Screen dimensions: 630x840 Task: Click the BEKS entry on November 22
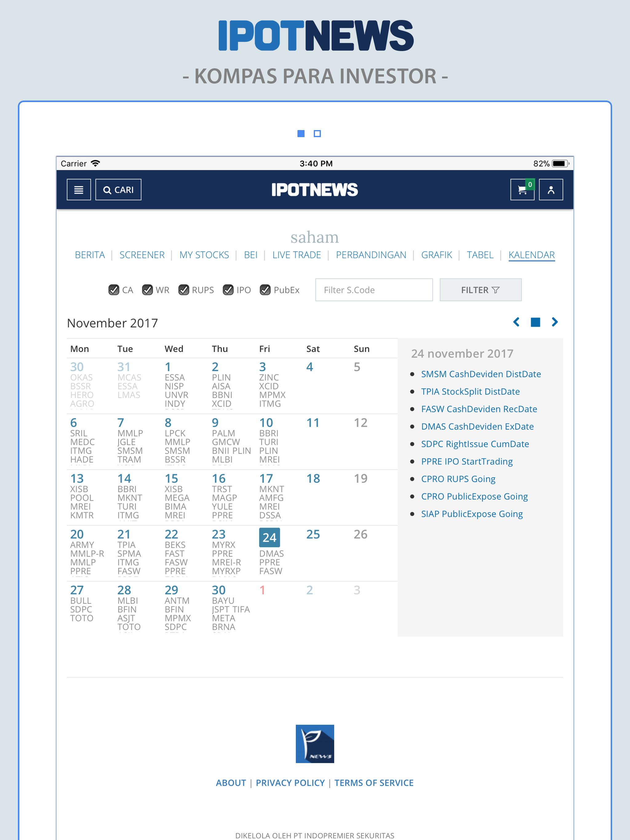click(x=175, y=545)
